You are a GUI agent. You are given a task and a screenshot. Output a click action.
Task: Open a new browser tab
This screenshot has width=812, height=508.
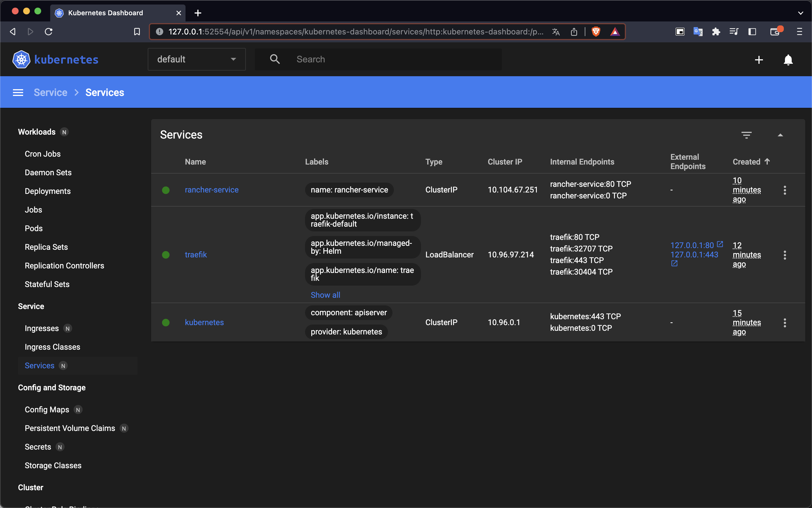[198, 13]
